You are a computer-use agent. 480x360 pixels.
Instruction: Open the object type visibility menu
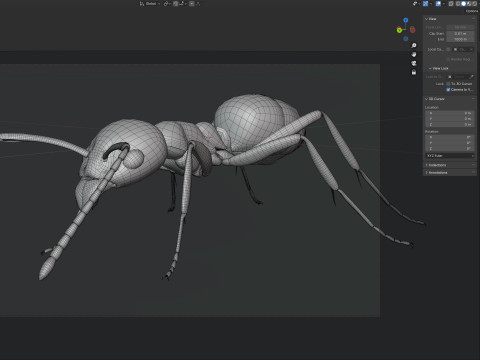[417, 4]
